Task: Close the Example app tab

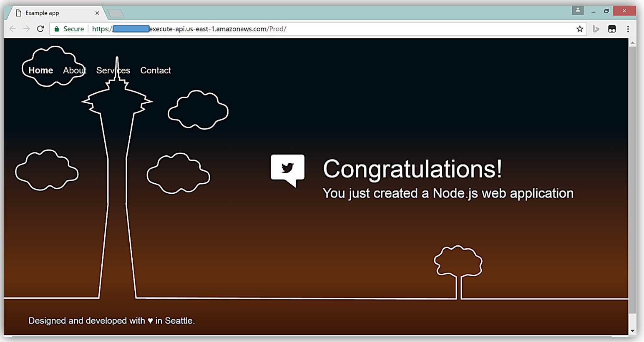Action: click(97, 13)
